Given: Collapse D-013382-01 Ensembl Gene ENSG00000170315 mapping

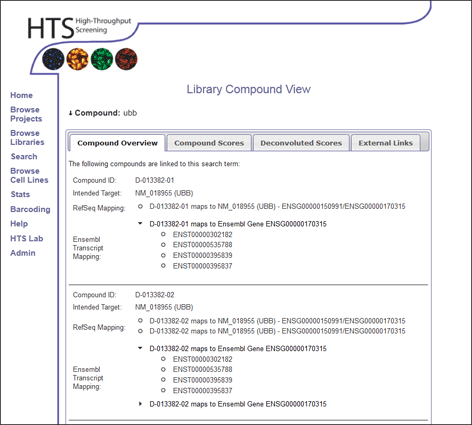Looking at the screenshot, I should (x=140, y=223).
